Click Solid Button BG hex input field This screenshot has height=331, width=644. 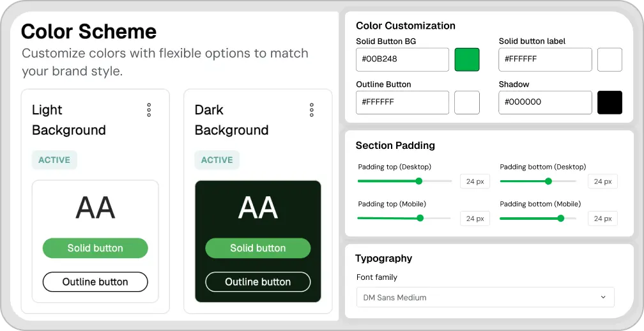402,59
